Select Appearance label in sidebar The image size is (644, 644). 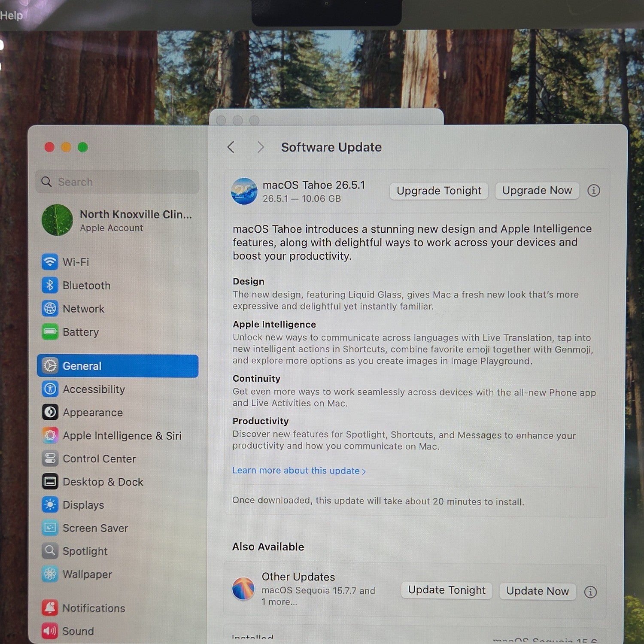pos(93,413)
